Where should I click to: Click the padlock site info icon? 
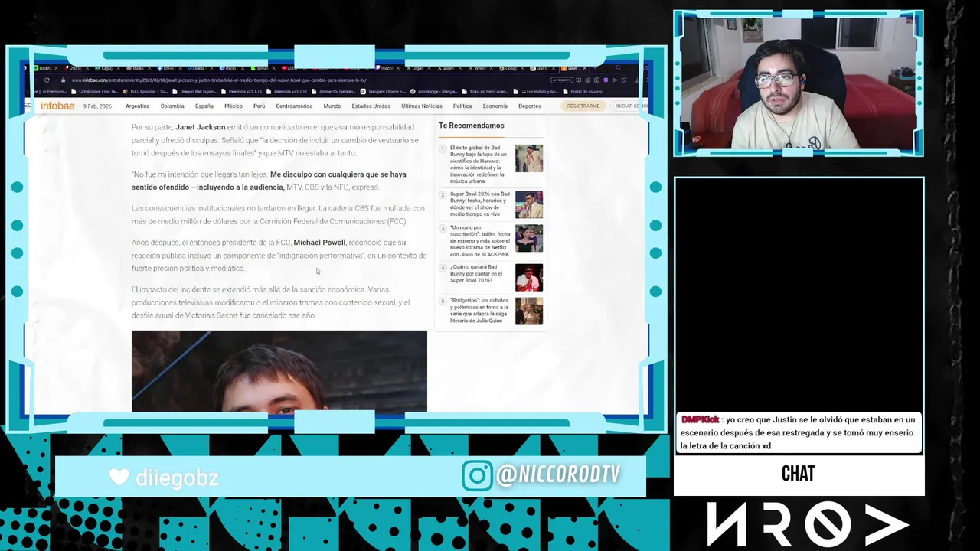[63, 80]
